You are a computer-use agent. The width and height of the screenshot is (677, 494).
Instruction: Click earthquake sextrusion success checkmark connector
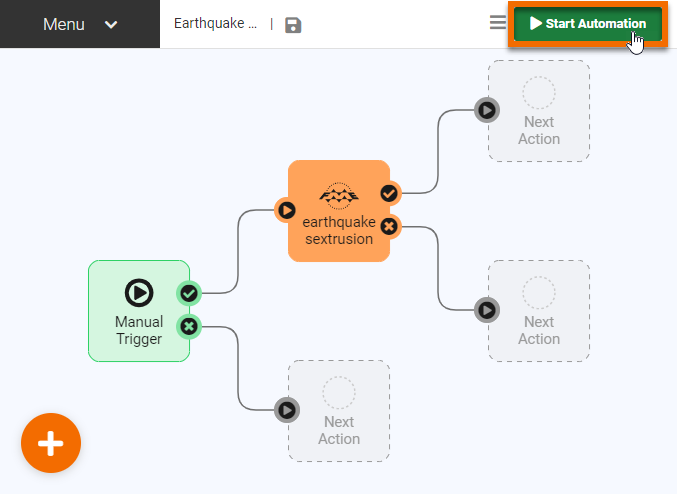tap(389, 193)
